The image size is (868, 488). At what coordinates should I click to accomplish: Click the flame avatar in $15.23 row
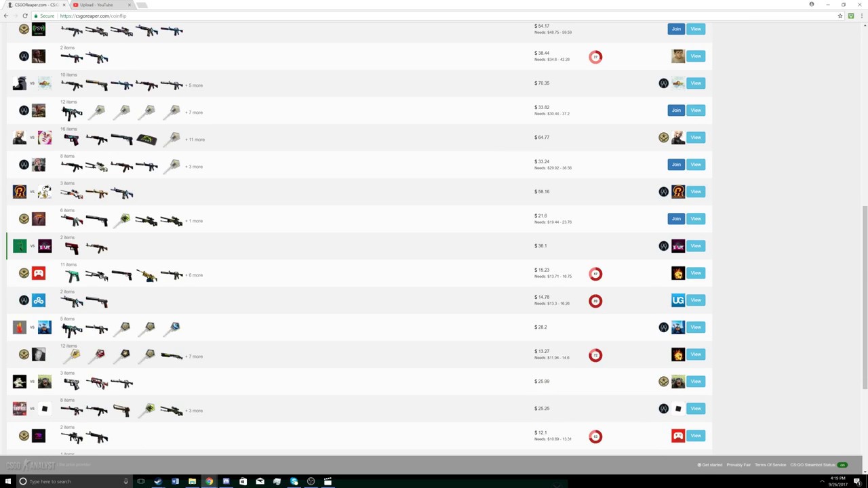pyautogui.click(x=678, y=273)
